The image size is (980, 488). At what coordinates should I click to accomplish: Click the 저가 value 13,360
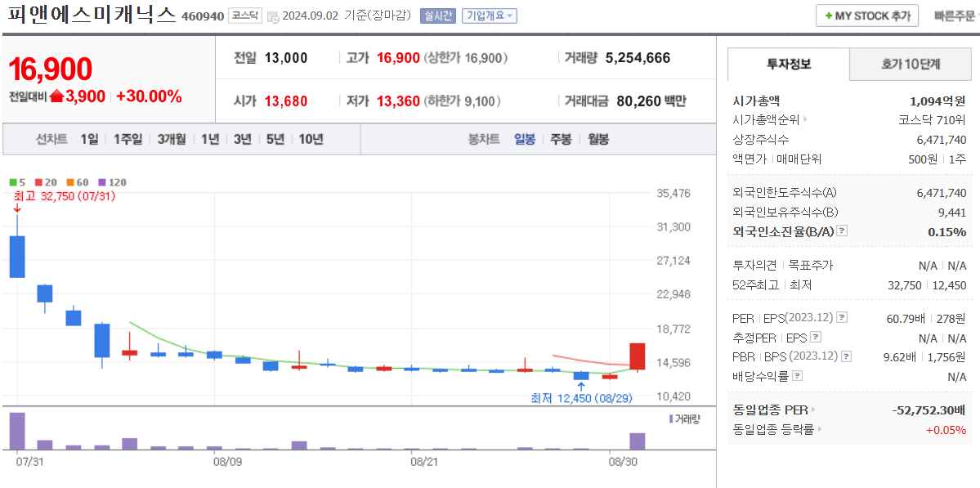point(398,101)
